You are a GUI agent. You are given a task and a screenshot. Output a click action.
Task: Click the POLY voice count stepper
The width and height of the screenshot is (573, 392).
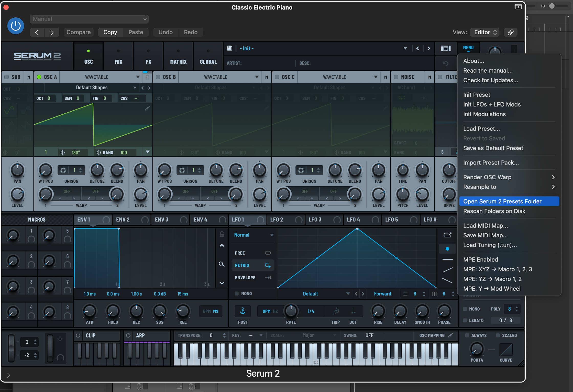click(516, 309)
